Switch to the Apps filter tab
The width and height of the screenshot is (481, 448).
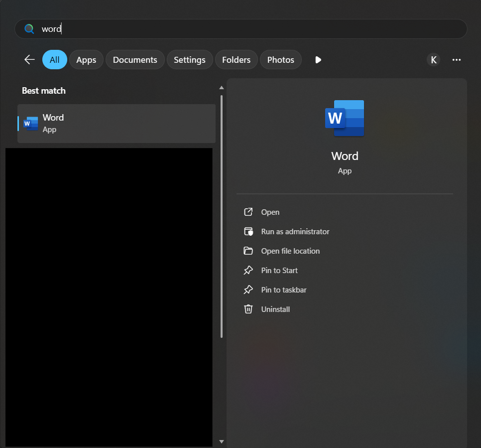(86, 60)
